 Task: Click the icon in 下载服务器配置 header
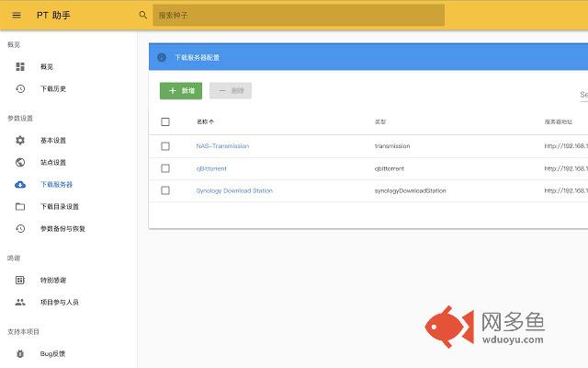pyautogui.click(x=162, y=57)
